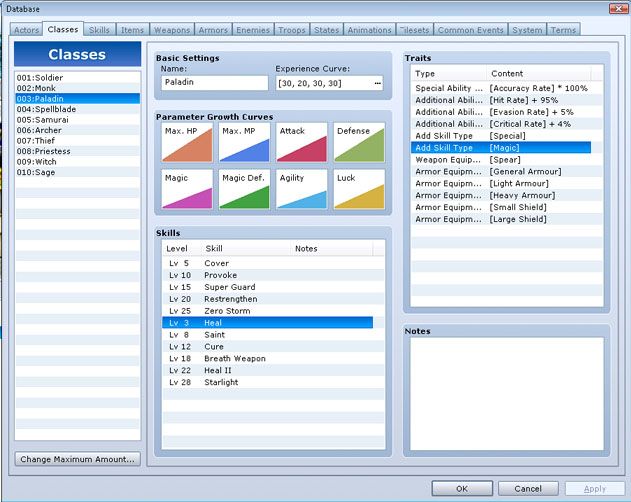Open the Attack growth curve graph
Screen dimensions: 631x502
coord(302,143)
